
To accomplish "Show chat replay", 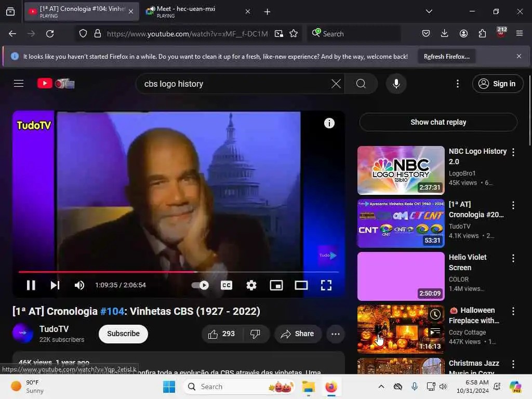I will point(438,122).
